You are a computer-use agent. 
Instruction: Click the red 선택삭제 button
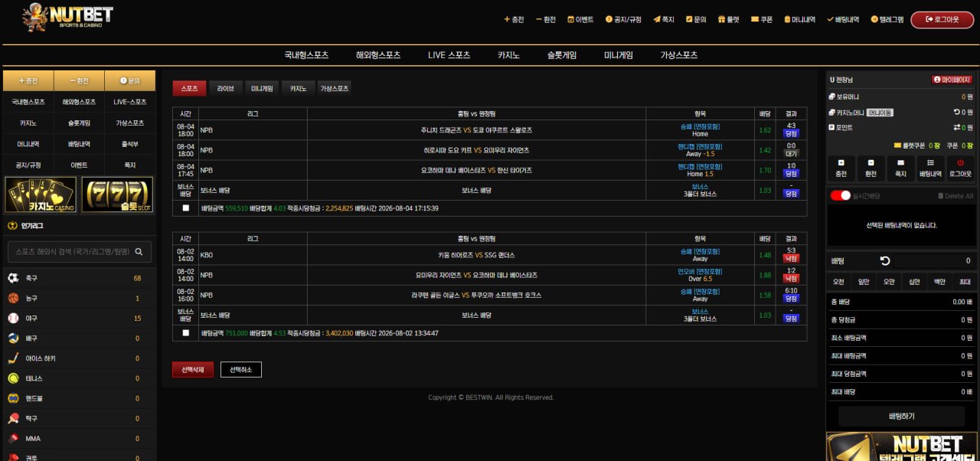[193, 370]
